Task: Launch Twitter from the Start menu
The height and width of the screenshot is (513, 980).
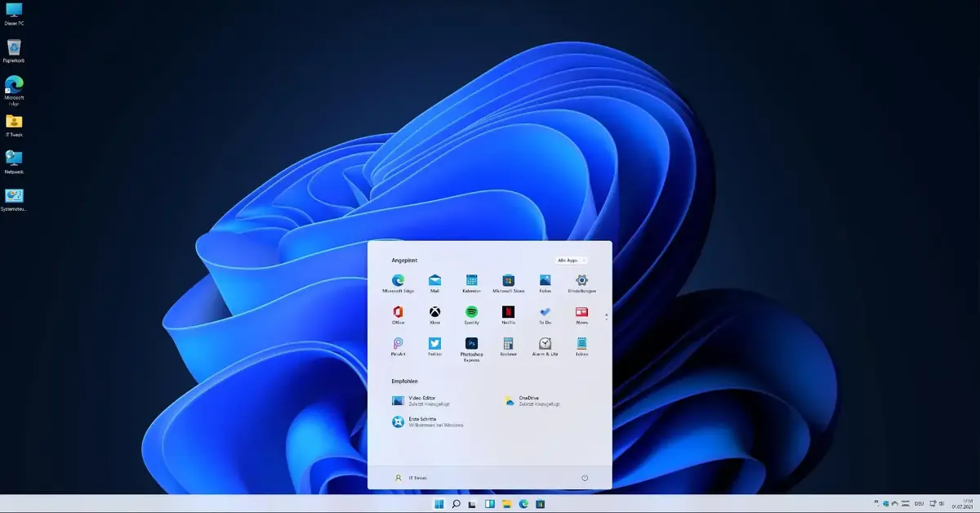Action: [434, 345]
